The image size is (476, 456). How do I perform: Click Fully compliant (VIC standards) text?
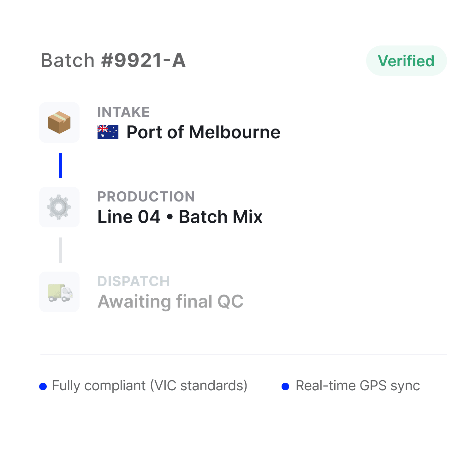[150, 386]
